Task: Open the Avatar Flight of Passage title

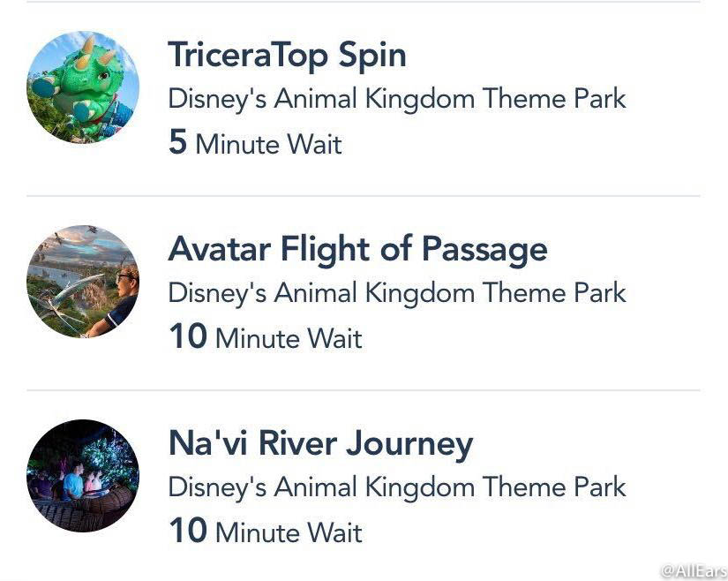Action: point(357,249)
